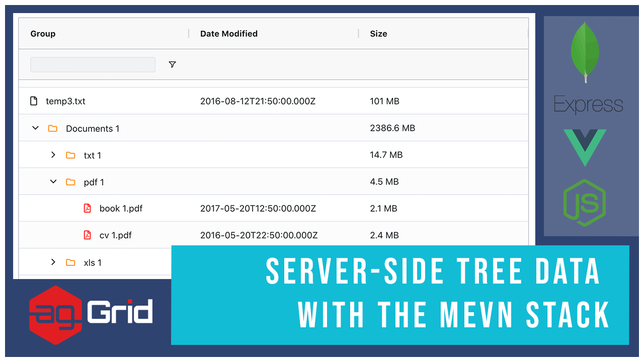The image size is (644, 362).
Task: Focus the Group filter text field
Action: (93, 64)
